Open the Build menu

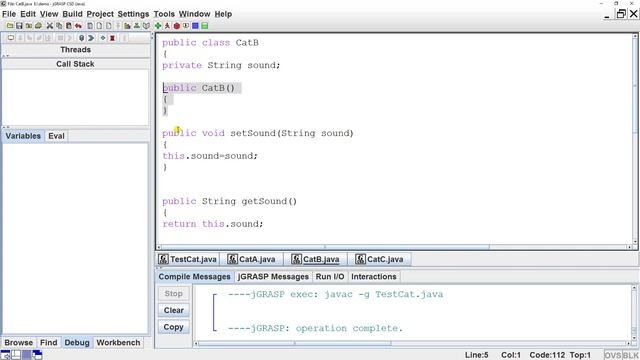(x=72, y=14)
